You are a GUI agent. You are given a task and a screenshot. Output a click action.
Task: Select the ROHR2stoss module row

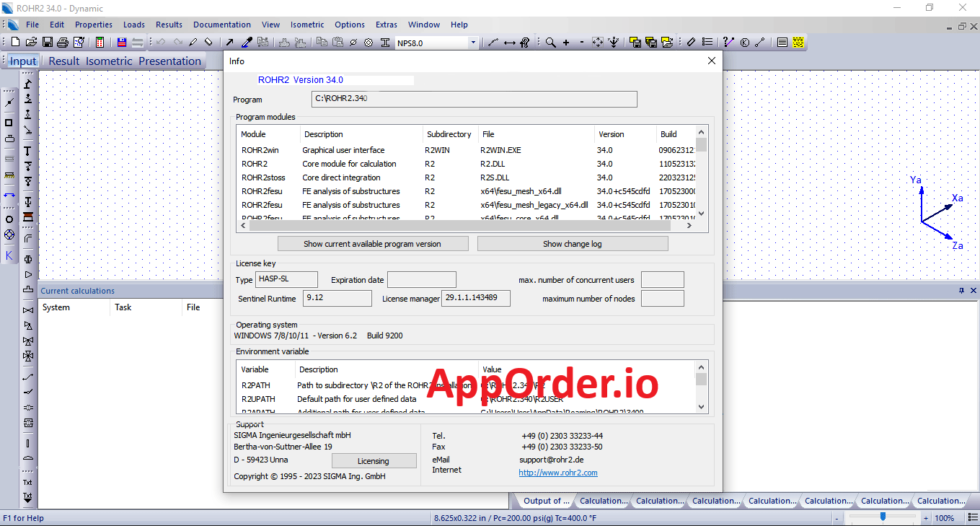(467, 177)
